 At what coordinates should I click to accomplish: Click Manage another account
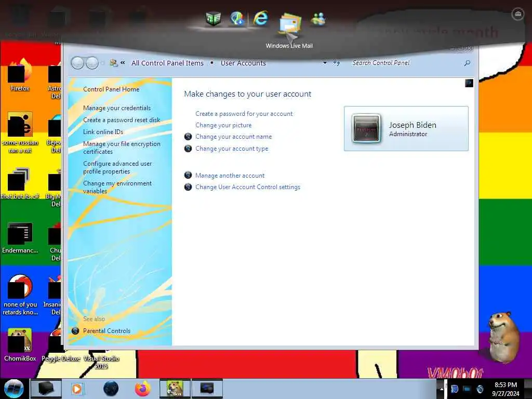click(230, 176)
